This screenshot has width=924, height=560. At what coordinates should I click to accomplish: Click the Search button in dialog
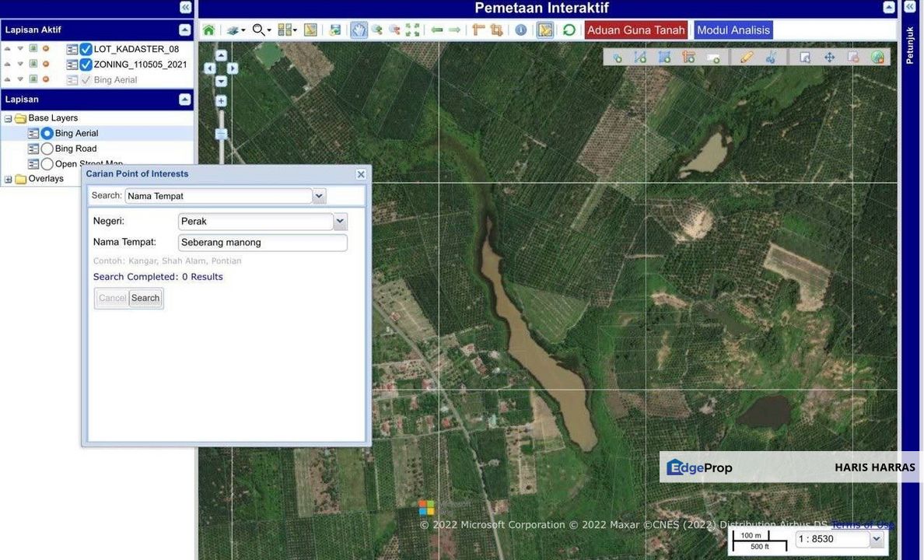tap(145, 298)
